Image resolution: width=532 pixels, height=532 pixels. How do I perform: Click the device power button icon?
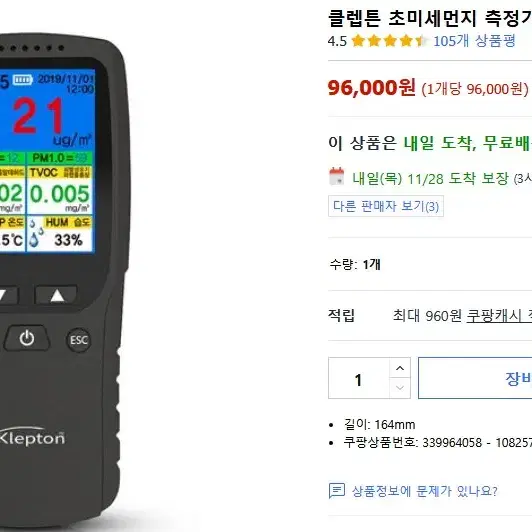click(27, 338)
